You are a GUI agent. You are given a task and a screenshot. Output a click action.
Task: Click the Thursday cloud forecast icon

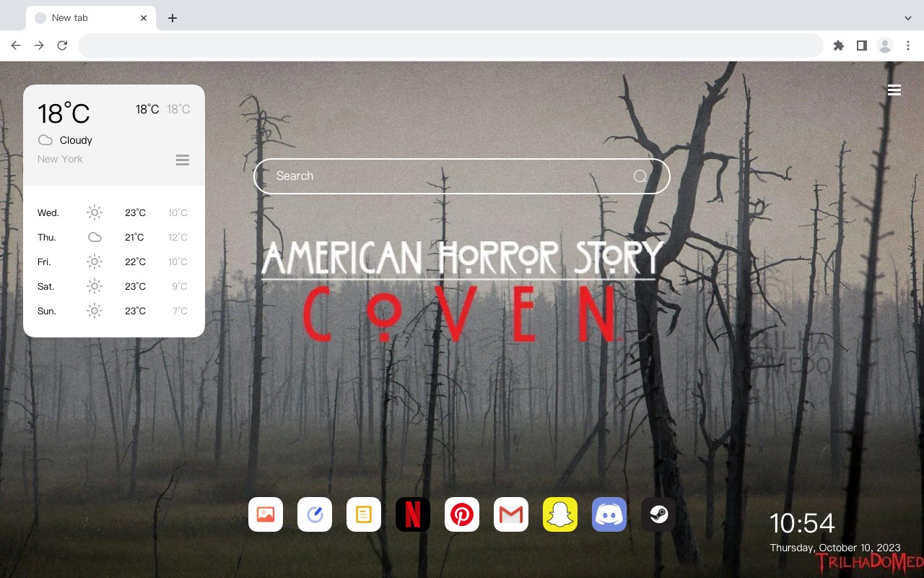(95, 237)
